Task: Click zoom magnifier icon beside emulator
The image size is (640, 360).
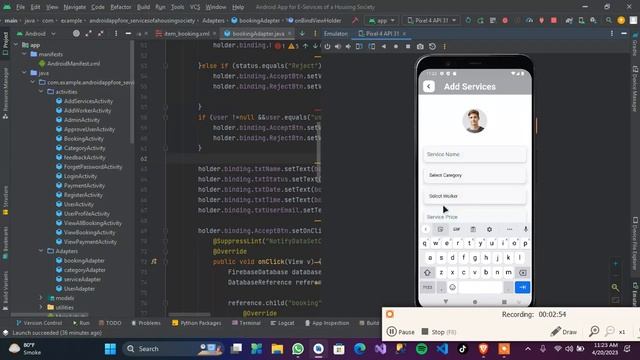Action: tap(616, 287)
